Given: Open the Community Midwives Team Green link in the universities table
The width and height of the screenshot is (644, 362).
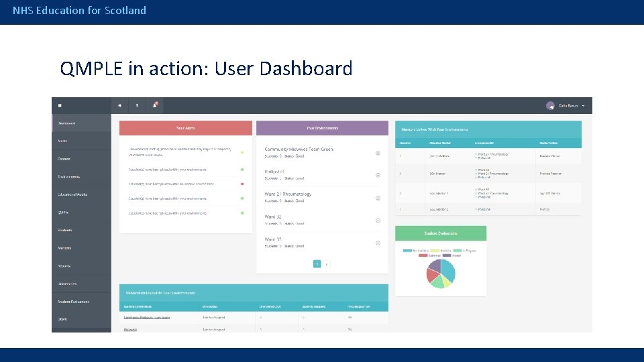Looking at the screenshot, I should (147, 317).
